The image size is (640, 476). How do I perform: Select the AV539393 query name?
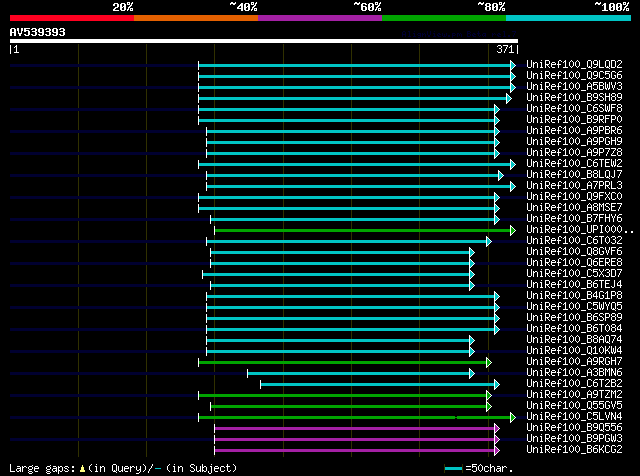(38, 32)
